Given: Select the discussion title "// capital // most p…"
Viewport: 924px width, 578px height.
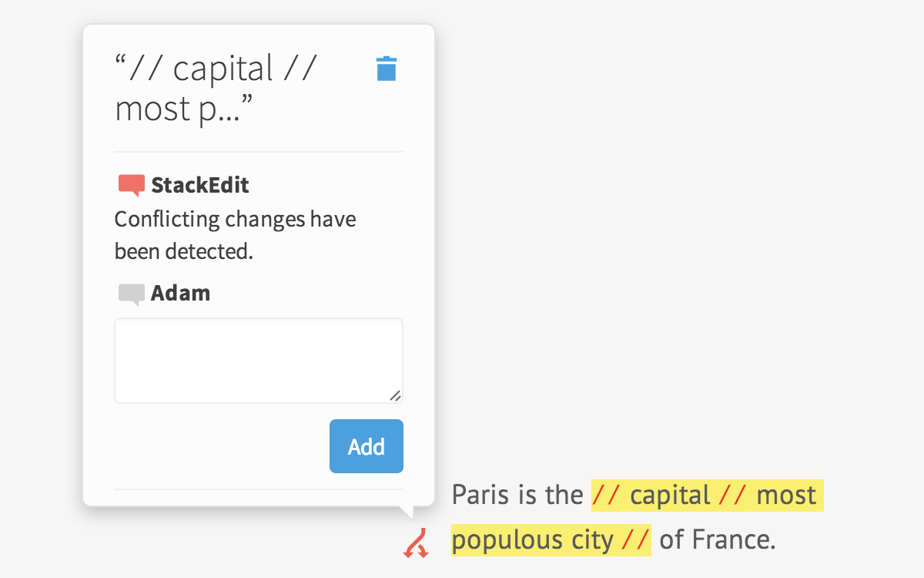Looking at the screenshot, I should pyautogui.click(x=216, y=88).
